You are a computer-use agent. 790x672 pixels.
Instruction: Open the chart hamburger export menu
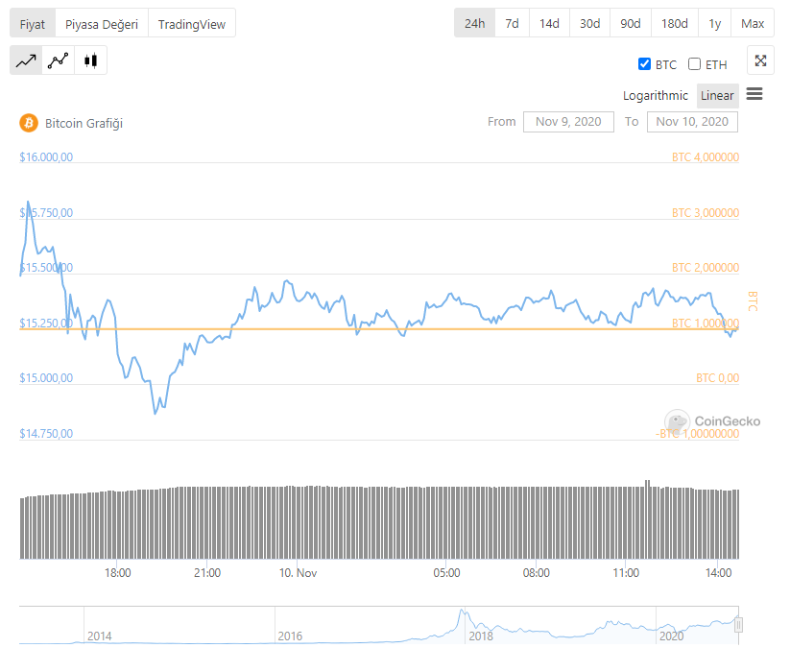754,94
